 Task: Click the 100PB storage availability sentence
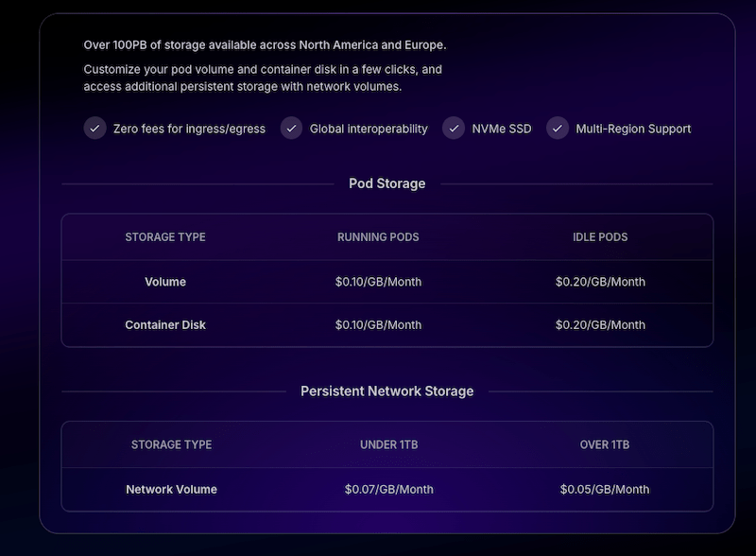265,44
